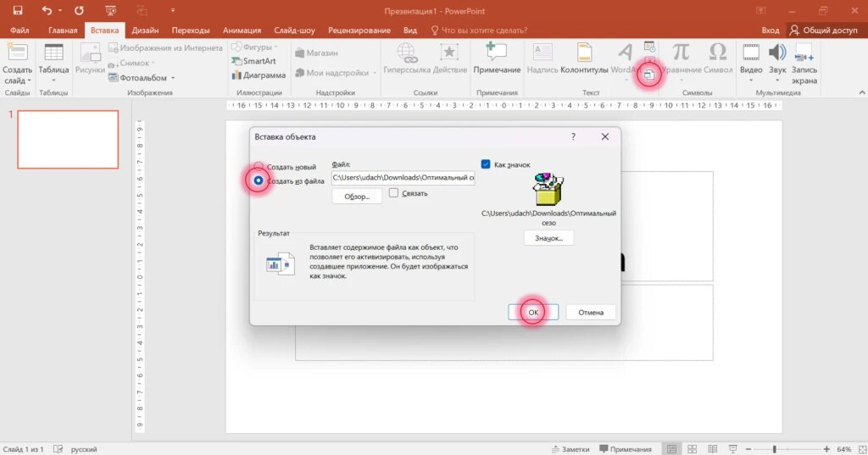868x455 pixels.
Task: Expand the Screenshot (Снимок) dropdown
Action: pos(153,63)
